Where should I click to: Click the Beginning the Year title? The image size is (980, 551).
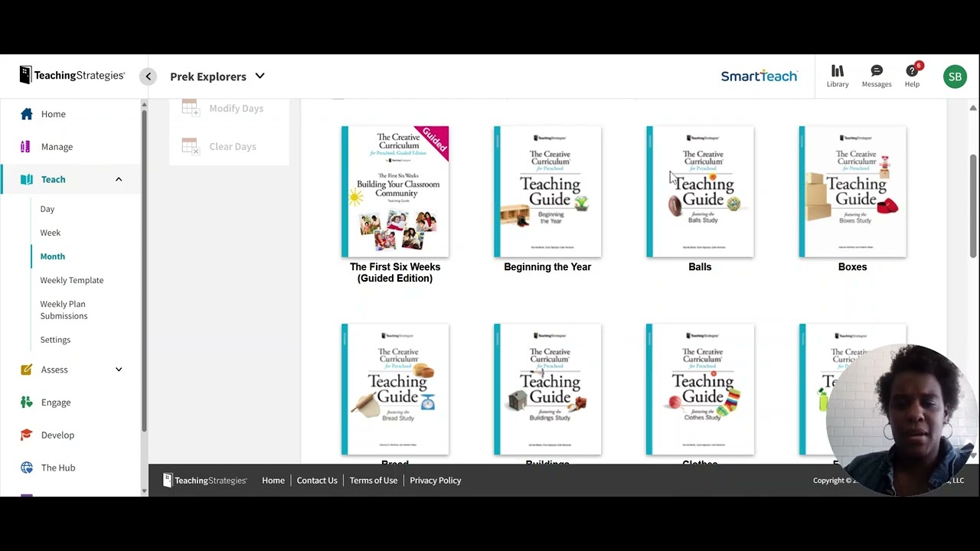pyautogui.click(x=547, y=267)
